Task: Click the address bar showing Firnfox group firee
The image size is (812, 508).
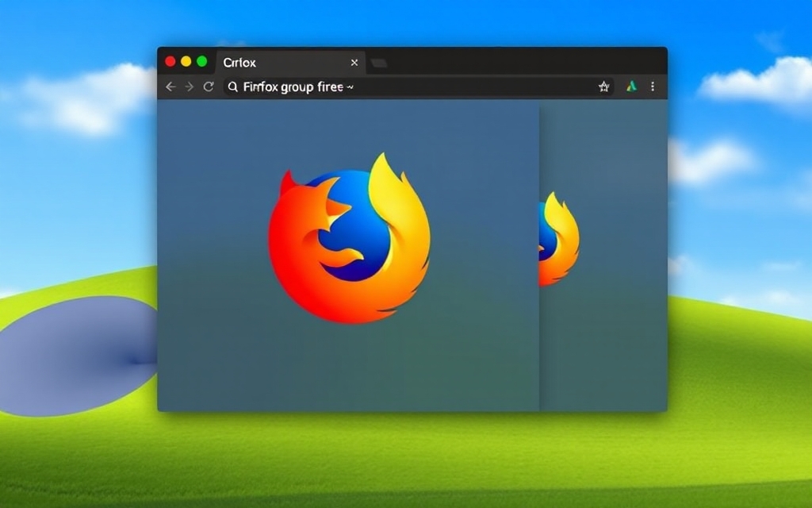Action: point(419,87)
